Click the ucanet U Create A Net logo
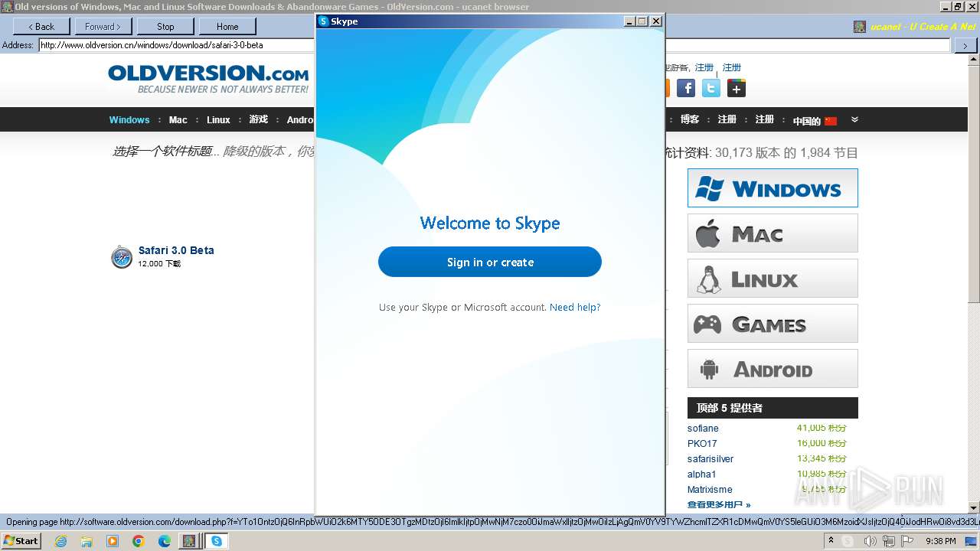This screenshot has width=980, height=551. (x=915, y=27)
